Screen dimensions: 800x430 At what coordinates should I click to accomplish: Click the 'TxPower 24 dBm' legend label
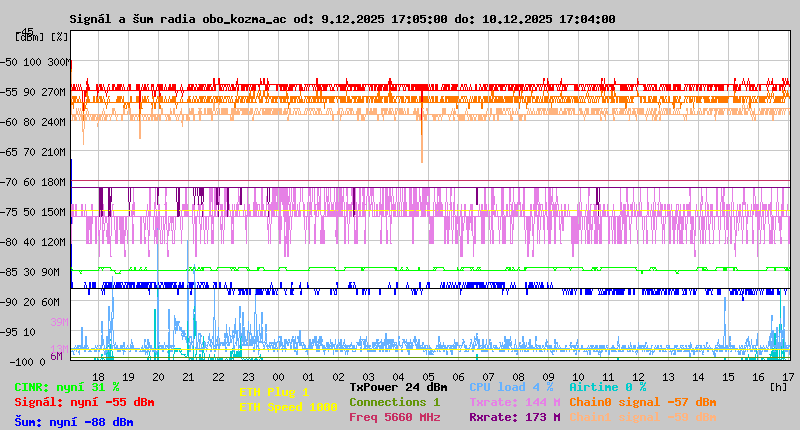click(398, 387)
